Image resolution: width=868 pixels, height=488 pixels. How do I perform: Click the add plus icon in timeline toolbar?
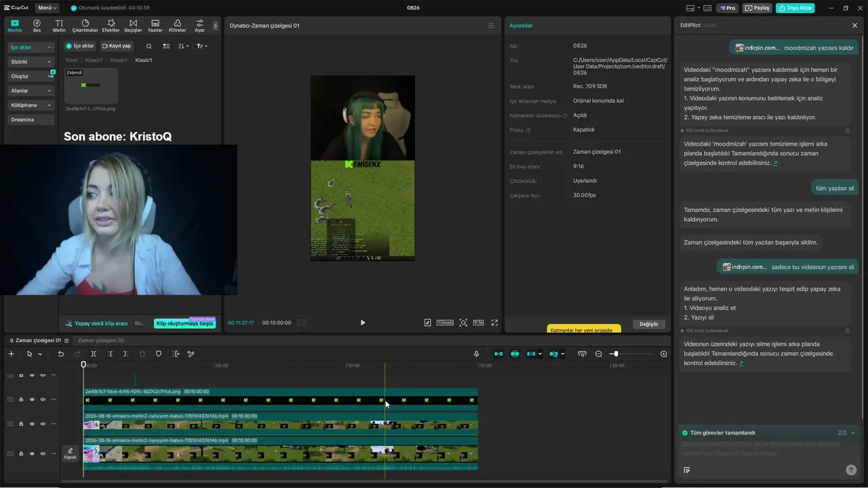pyautogui.click(x=11, y=354)
